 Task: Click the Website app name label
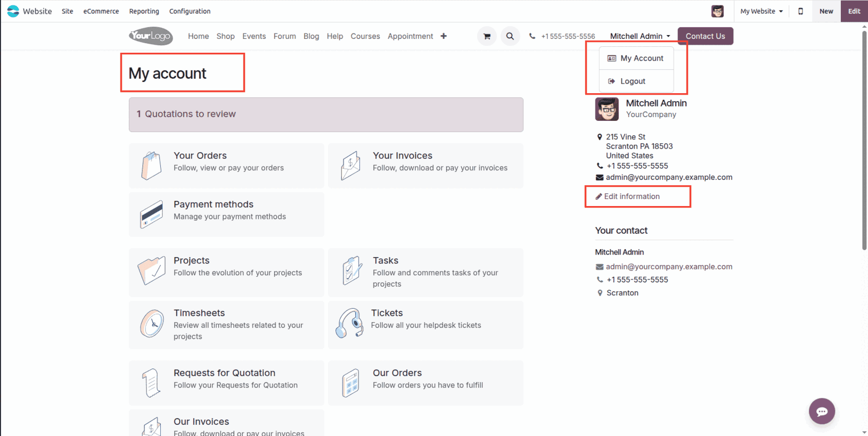37,11
